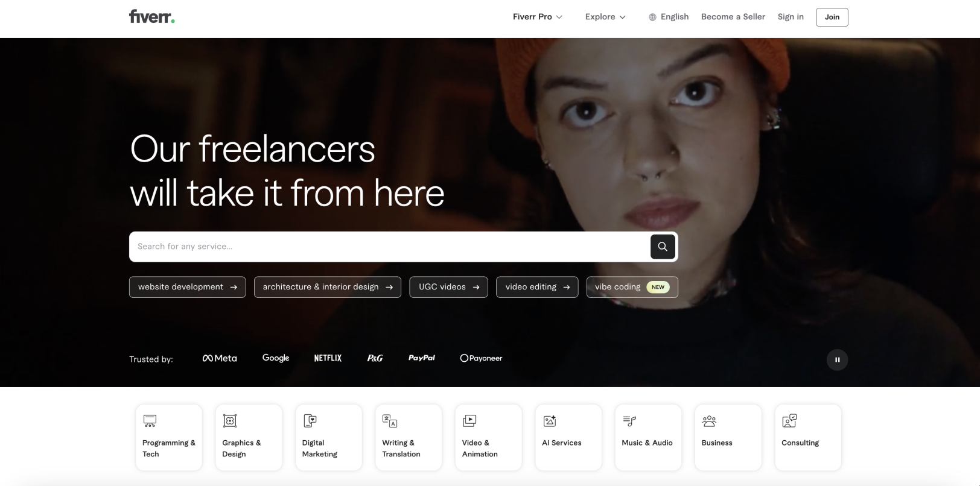Expand the Explore menu

click(x=605, y=17)
